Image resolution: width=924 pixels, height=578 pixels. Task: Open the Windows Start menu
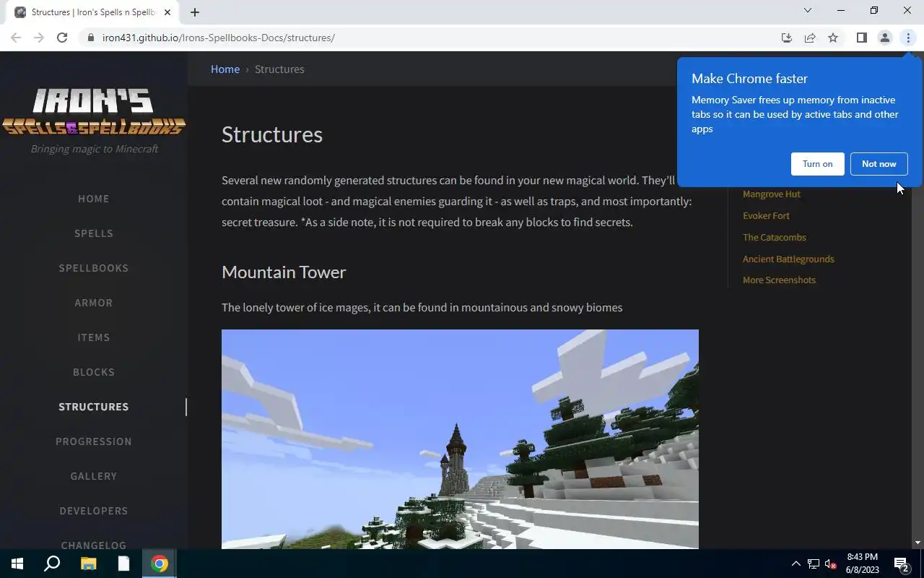pyautogui.click(x=17, y=564)
